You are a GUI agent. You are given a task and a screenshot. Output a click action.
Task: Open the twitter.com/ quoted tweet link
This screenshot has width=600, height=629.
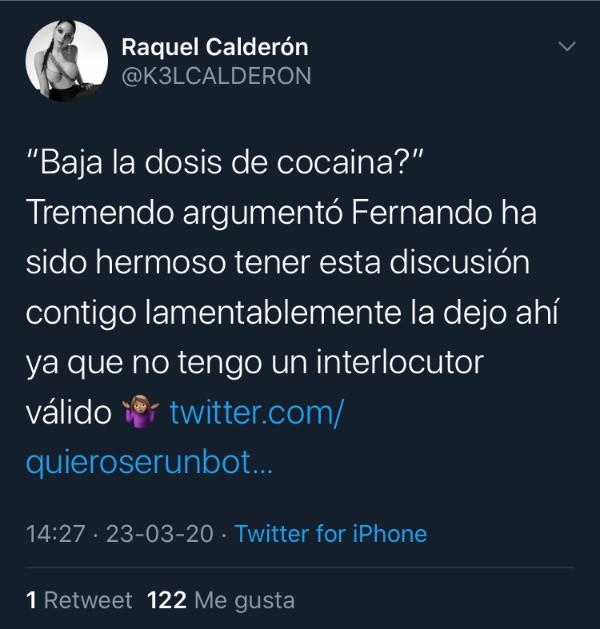pos(256,413)
